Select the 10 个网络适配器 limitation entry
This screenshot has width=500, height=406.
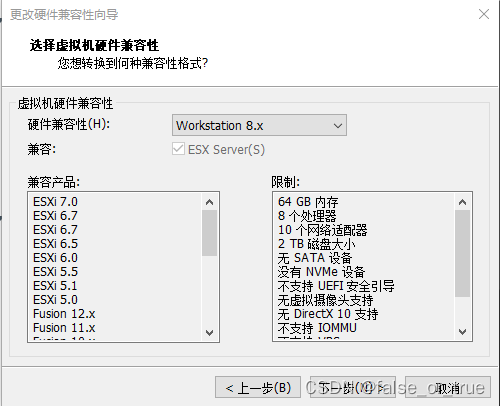[x=322, y=230]
